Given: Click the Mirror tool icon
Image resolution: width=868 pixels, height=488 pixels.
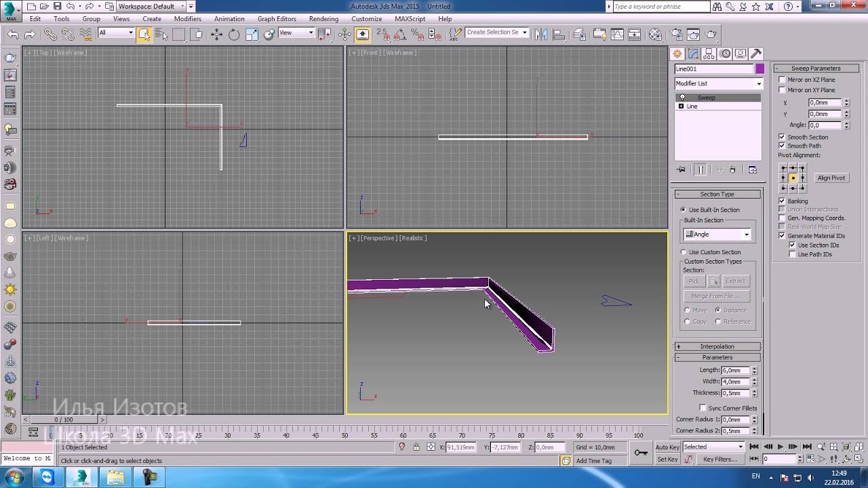Looking at the screenshot, I should [541, 35].
